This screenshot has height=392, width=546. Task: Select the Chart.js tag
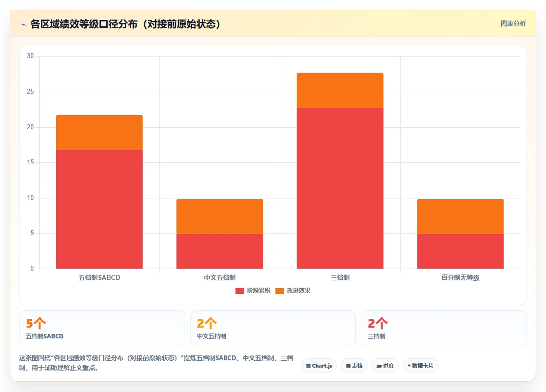(319, 366)
